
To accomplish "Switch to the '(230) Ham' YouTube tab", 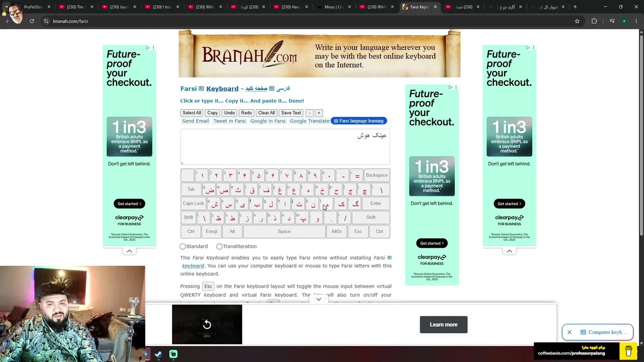I will 291,7.
